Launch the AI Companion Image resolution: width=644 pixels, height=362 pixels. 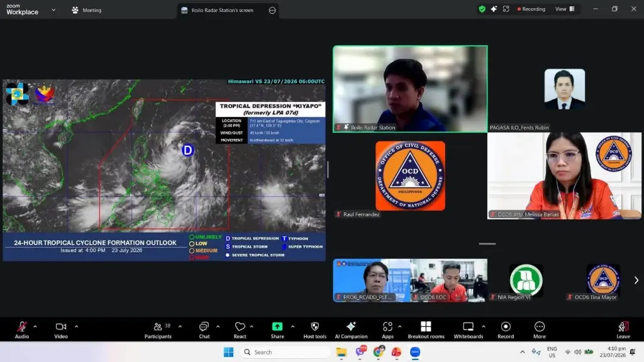click(x=351, y=330)
